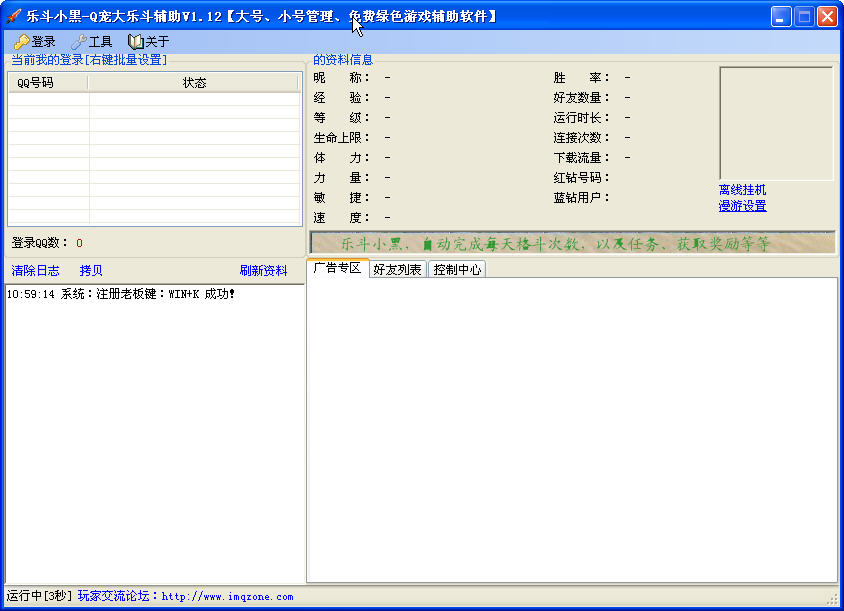Open the 漫游设置 link

click(742, 206)
